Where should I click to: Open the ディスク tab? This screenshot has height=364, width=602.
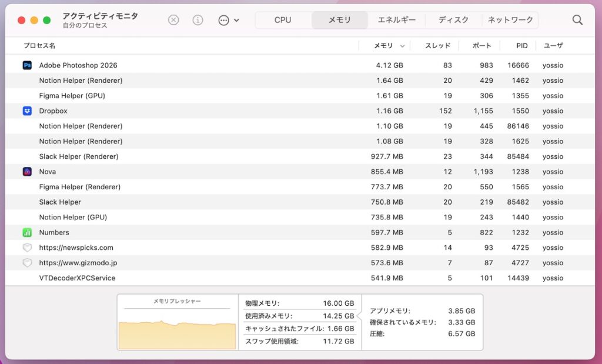click(x=453, y=20)
